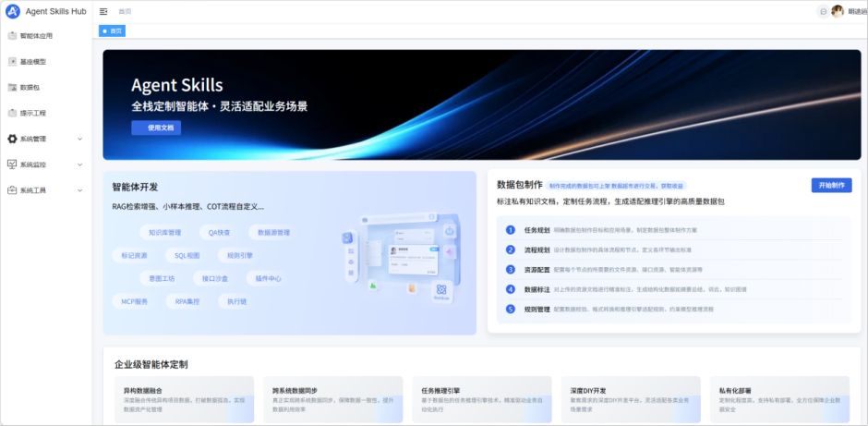
Task: Open the 插件中心 tag
Action: (x=268, y=279)
